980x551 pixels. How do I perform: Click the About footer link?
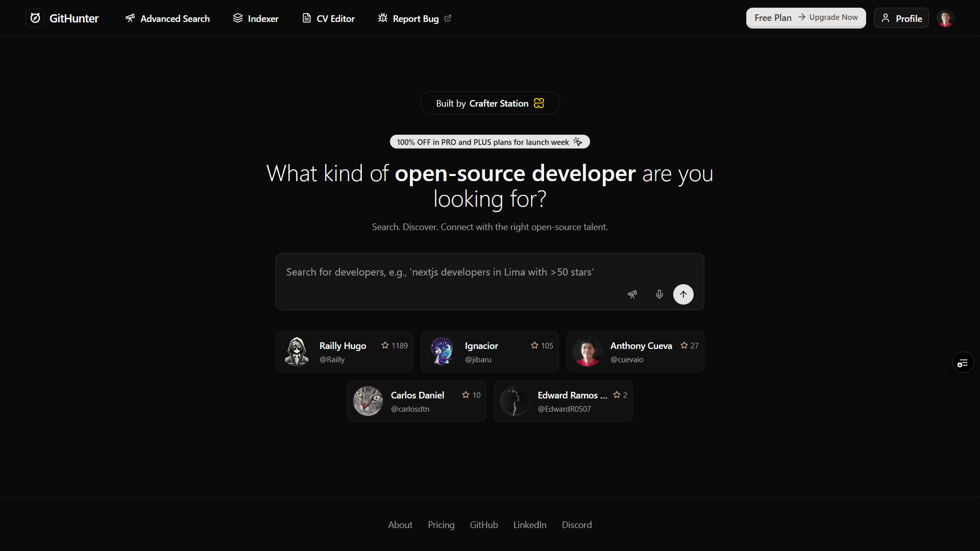coord(400,524)
